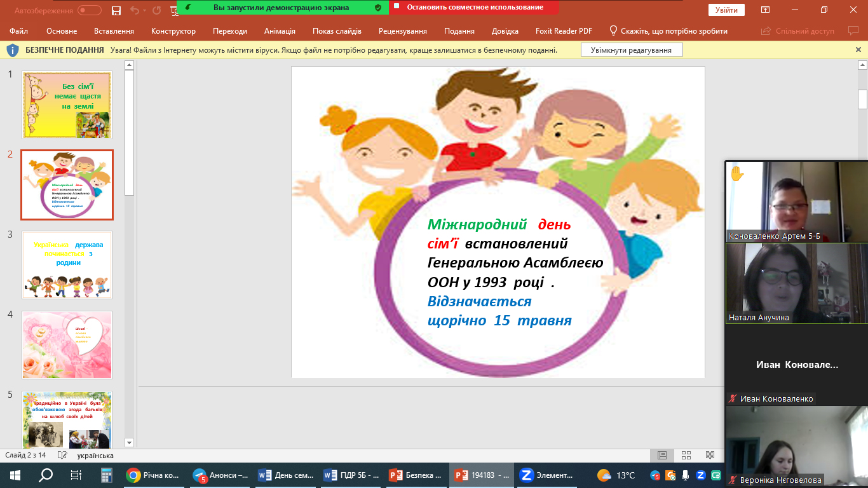The width and height of the screenshot is (868, 488).
Task: Open the Показ слайдів tab
Action: coord(337,30)
